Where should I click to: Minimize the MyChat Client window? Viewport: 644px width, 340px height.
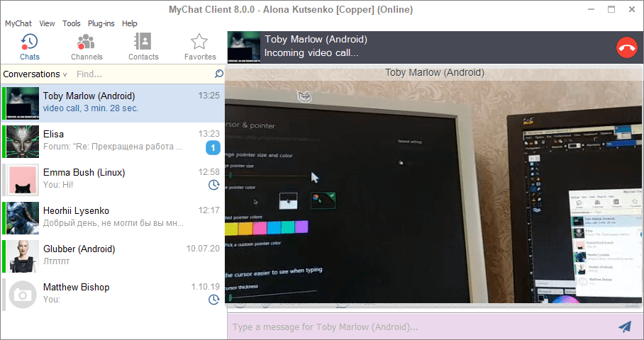[591, 9]
